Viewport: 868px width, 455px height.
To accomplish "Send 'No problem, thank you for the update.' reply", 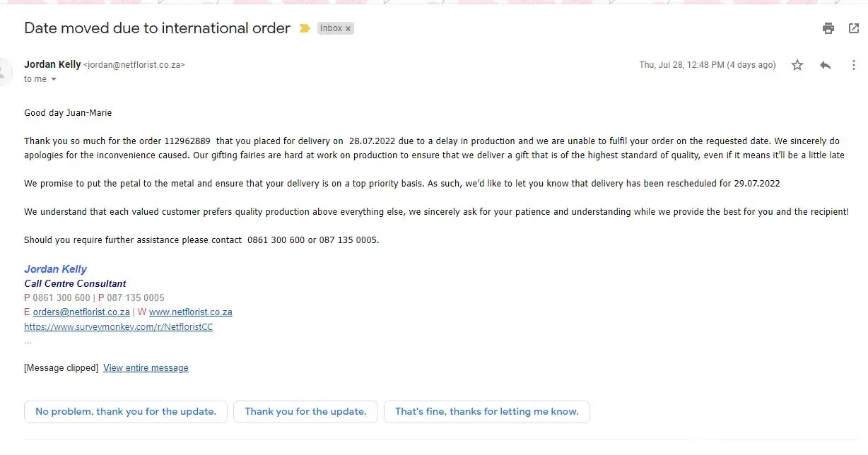I will [126, 411].
